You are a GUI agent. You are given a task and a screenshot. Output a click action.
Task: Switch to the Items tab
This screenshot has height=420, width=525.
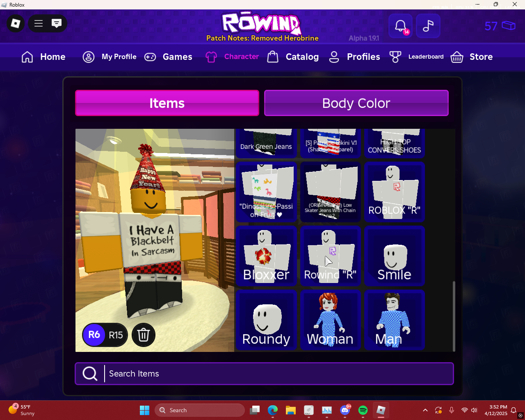[x=167, y=103]
